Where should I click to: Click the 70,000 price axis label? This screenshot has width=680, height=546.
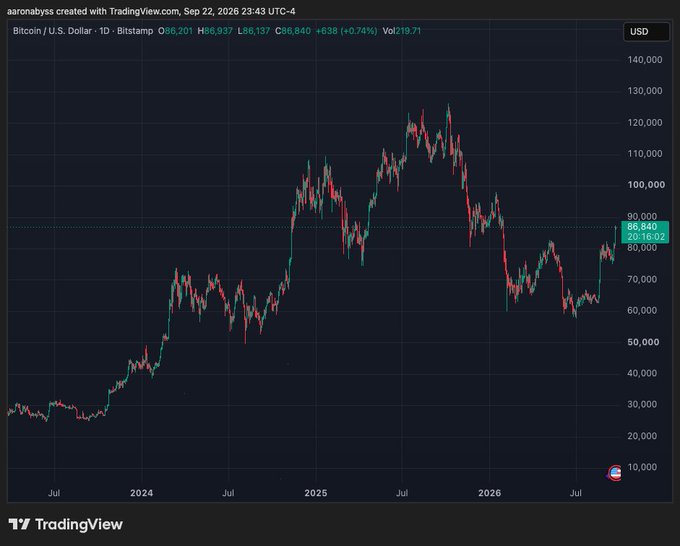coord(642,280)
